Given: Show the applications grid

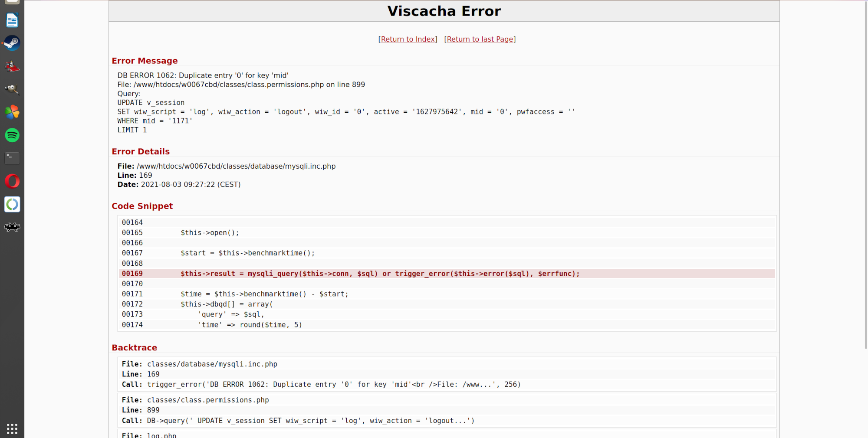Looking at the screenshot, I should point(12,428).
